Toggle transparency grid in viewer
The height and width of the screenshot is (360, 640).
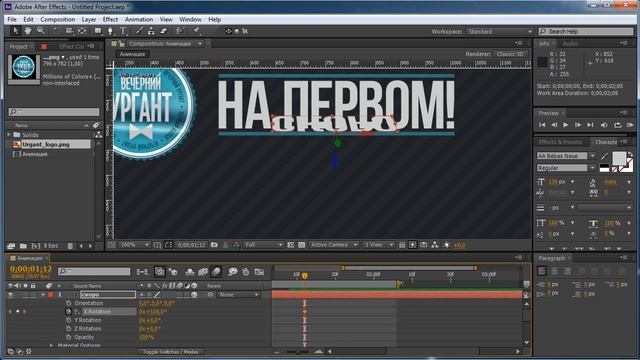(302, 245)
